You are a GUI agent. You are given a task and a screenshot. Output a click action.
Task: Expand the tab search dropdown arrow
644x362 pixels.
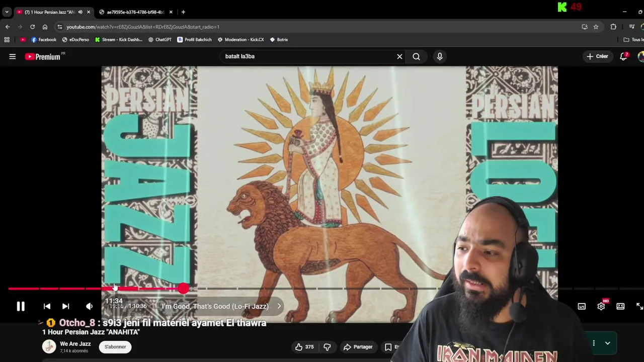click(x=7, y=12)
